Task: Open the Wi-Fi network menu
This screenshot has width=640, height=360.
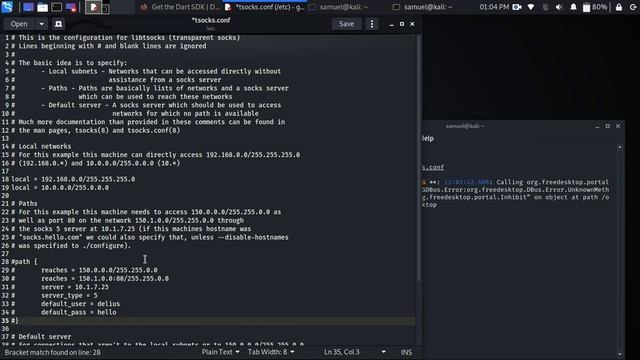Action: pyautogui.click(x=531, y=7)
